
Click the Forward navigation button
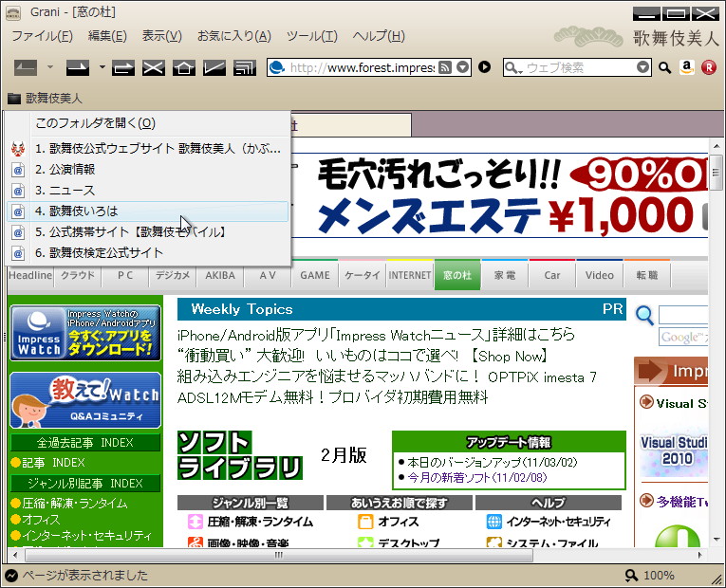tap(77, 68)
